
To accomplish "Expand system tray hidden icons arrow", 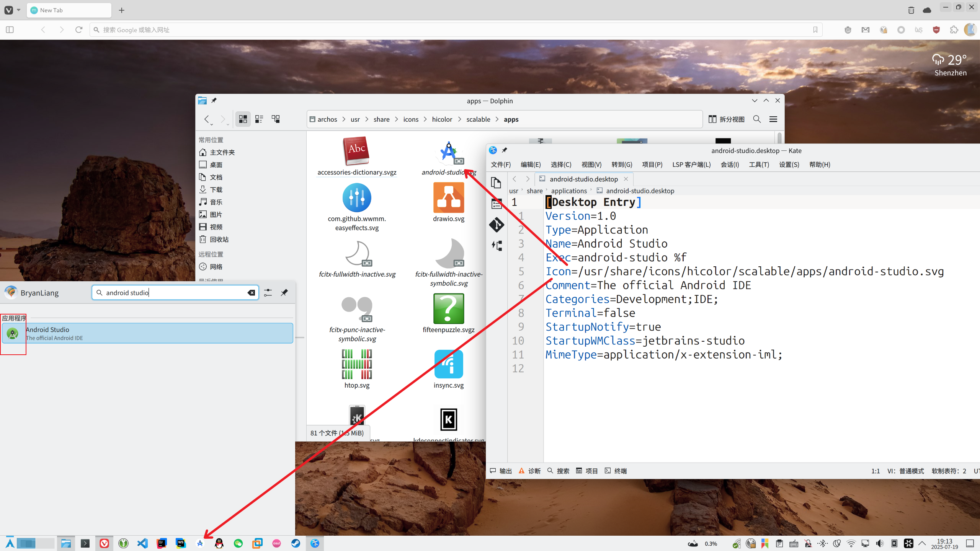I will (922, 543).
